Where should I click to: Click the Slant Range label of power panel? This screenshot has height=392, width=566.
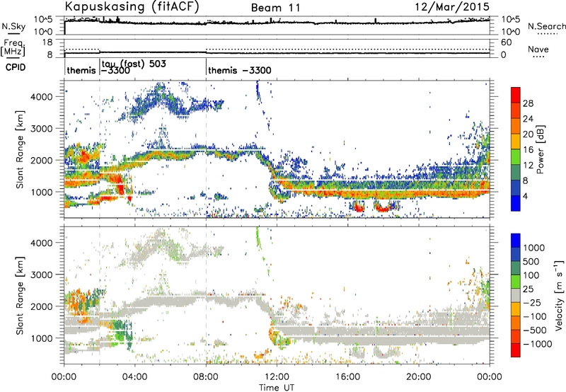[20, 149]
